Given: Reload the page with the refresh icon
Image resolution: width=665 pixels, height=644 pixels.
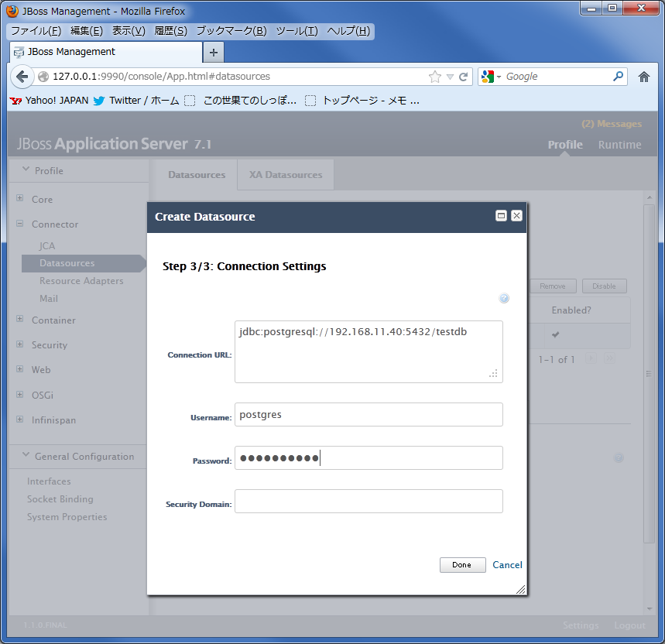Looking at the screenshot, I should (464, 77).
